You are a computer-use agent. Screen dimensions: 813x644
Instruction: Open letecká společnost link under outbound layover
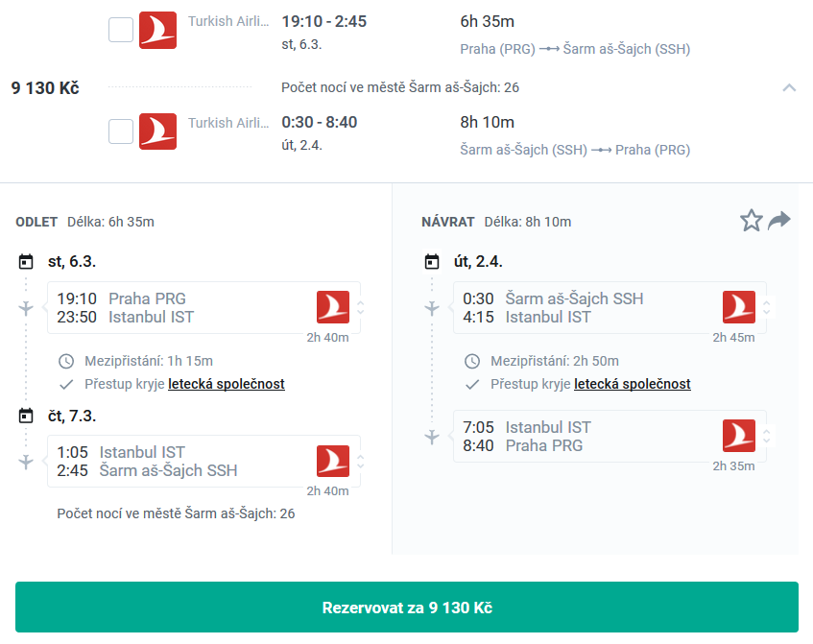(x=227, y=384)
